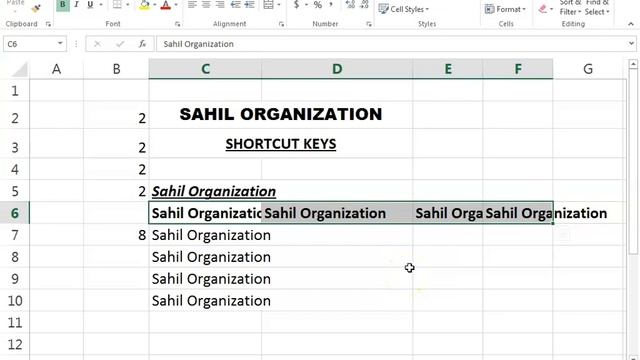Click Increase Indent icon
The image size is (640, 360).
click(249, 5)
